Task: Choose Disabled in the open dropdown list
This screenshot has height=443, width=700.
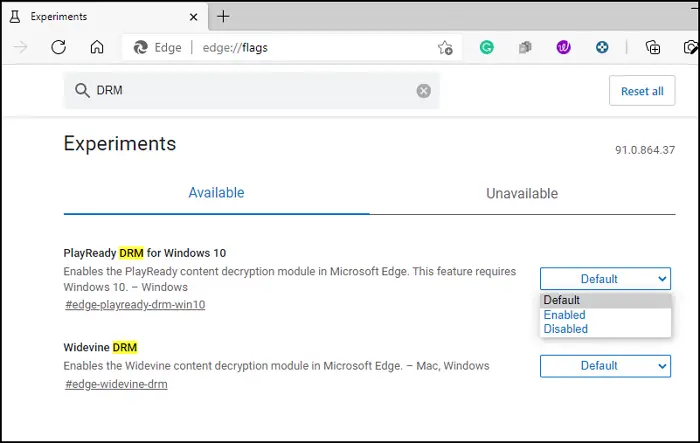Action: click(605, 329)
